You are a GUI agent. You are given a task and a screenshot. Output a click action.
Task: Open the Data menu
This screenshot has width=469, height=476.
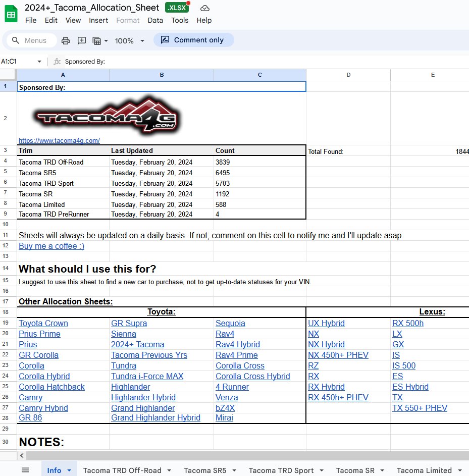155,20
